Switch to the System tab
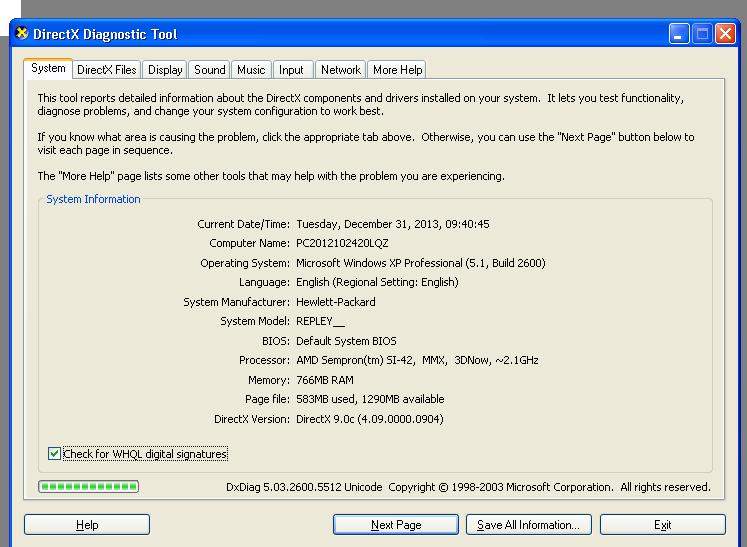 coord(48,69)
